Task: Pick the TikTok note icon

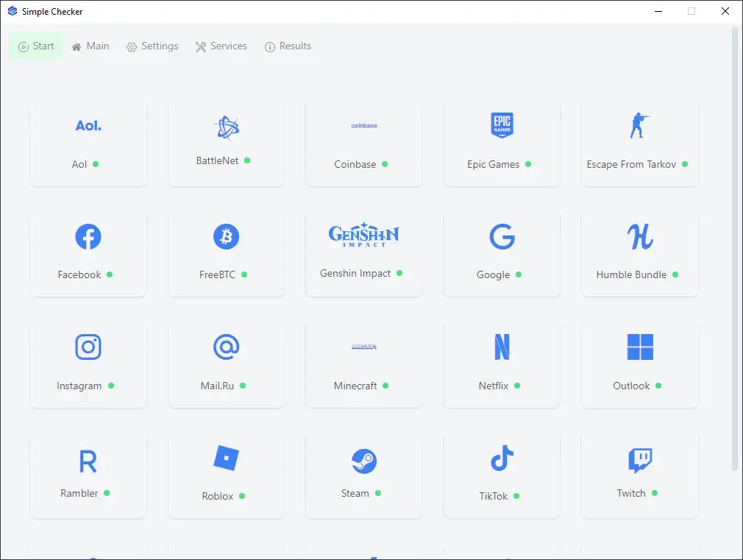Action: click(x=502, y=458)
